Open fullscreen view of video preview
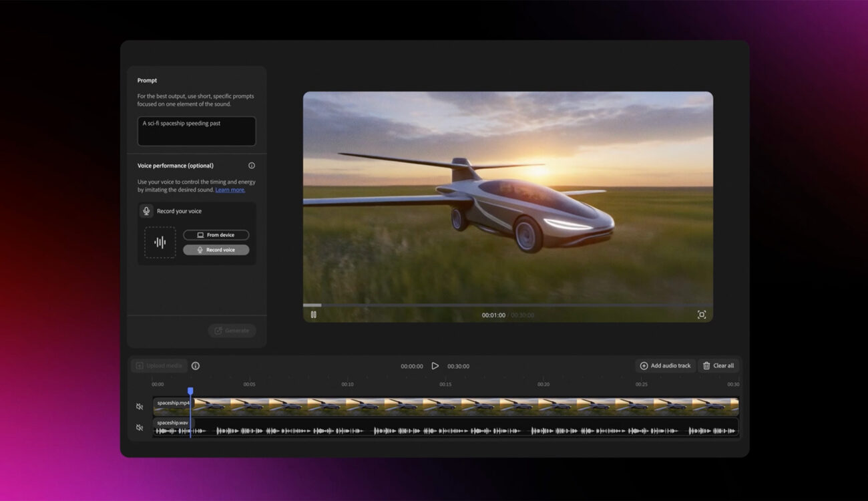This screenshot has width=868, height=501. click(x=701, y=315)
